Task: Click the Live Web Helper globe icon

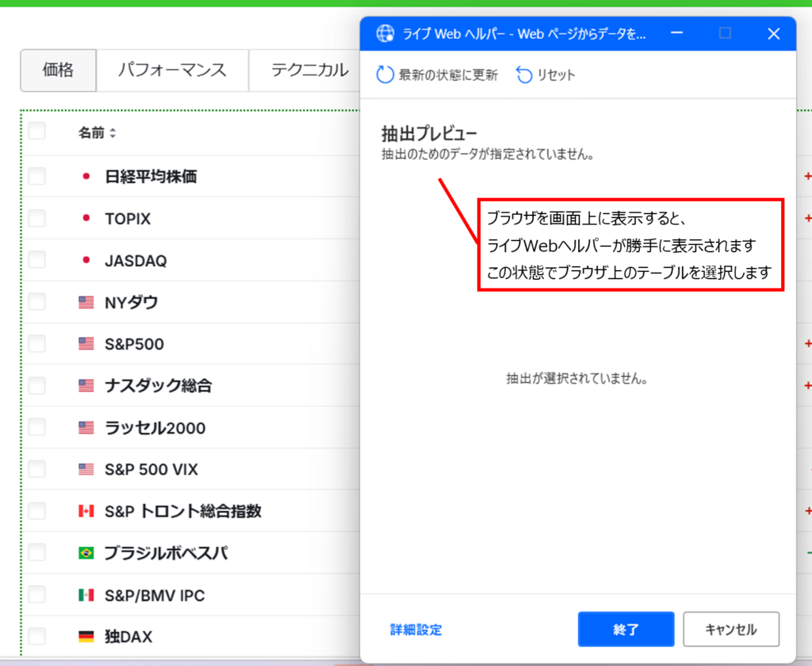Action: 385,33
